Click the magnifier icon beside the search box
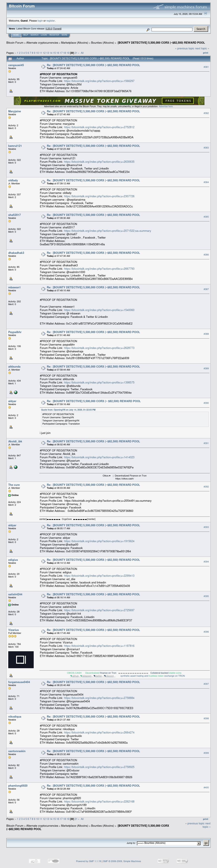This screenshot has width=217, height=868. tap(147, 30)
